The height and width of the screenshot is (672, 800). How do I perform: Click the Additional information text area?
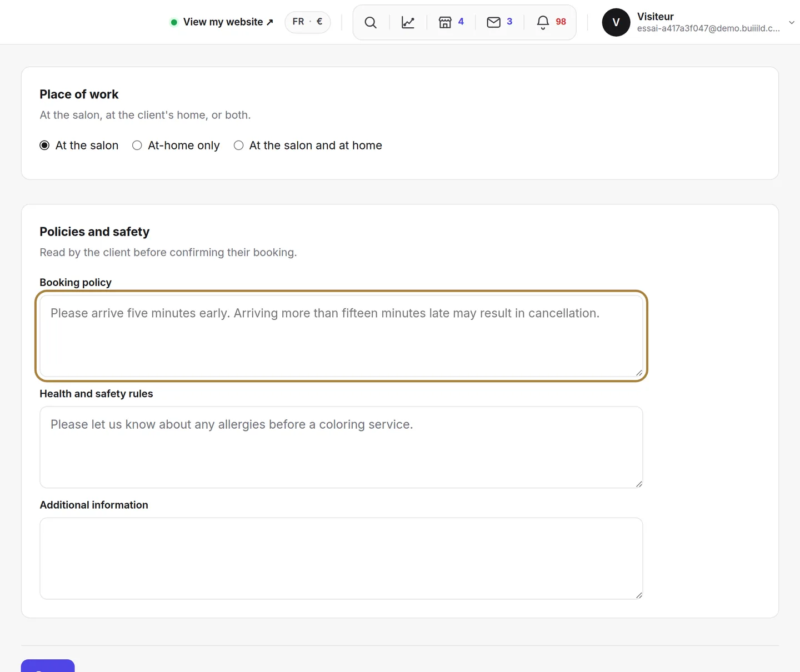coord(341,558)
